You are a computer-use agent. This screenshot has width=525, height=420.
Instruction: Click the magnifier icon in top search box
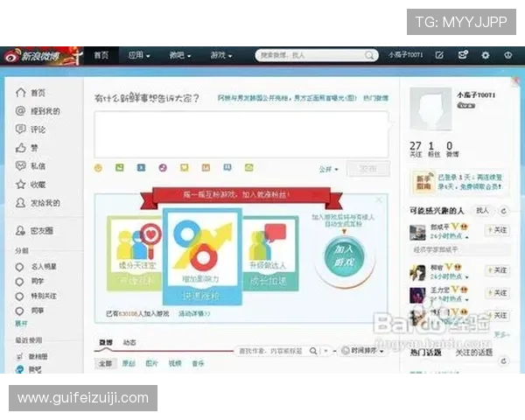pos(369,55)
